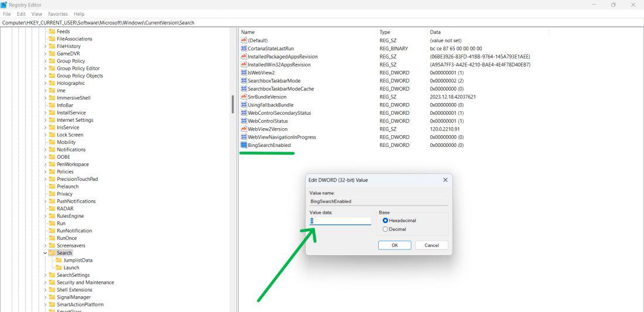Select the Screensavers tree key
The image size is (644, 312).
(x=71, y=245)
